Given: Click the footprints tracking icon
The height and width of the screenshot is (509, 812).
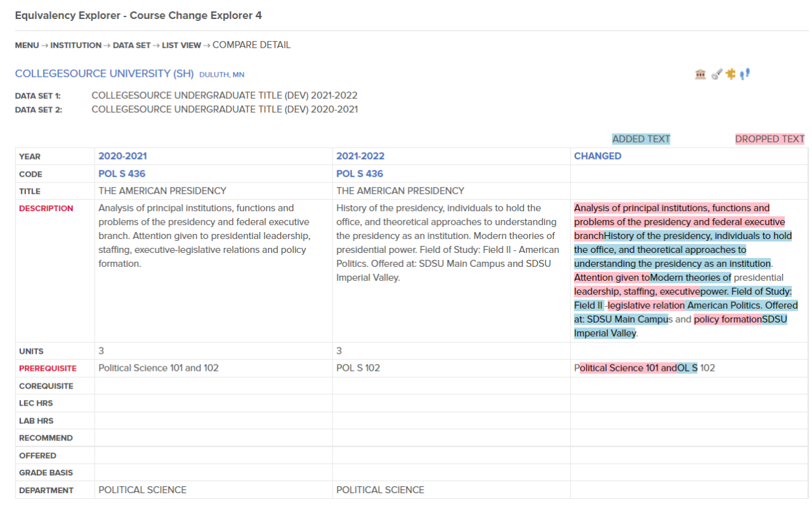Looking at the screenshot, I should [x=744, y=74].
